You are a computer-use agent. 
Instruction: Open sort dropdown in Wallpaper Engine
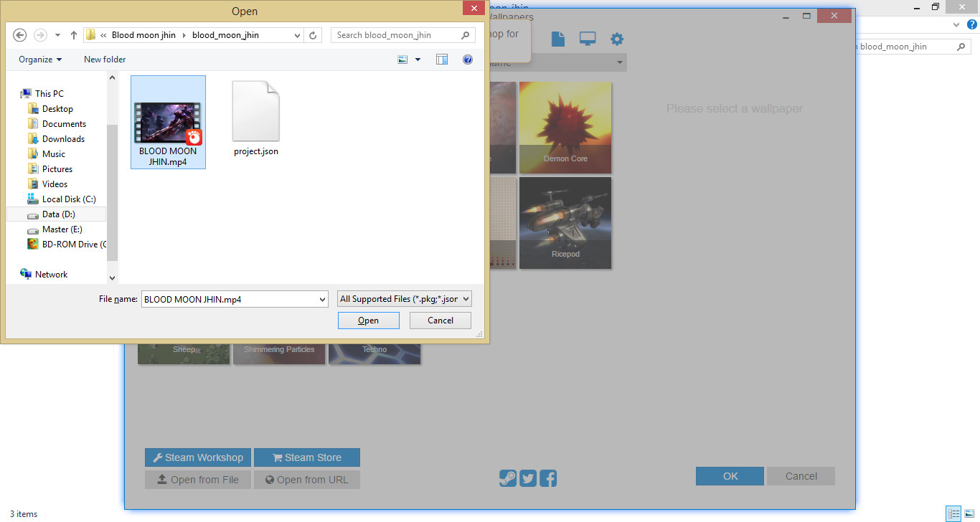(x=619, y=63)
